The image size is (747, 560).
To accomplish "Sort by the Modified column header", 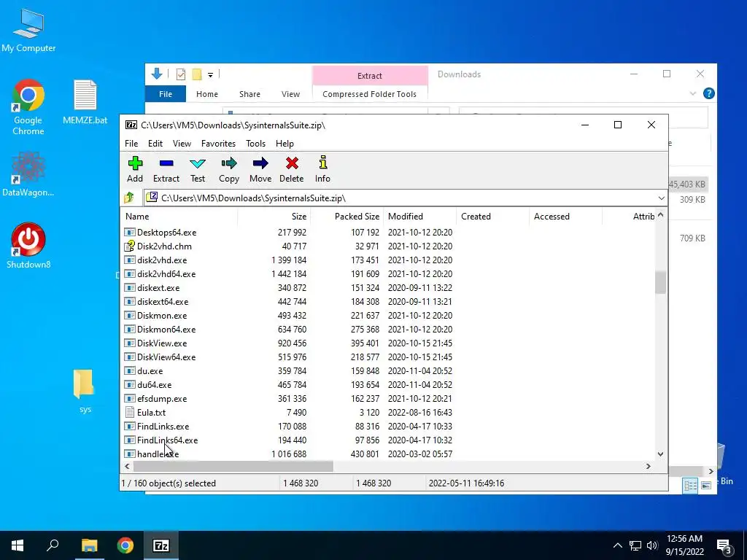I will pos(419,216).
